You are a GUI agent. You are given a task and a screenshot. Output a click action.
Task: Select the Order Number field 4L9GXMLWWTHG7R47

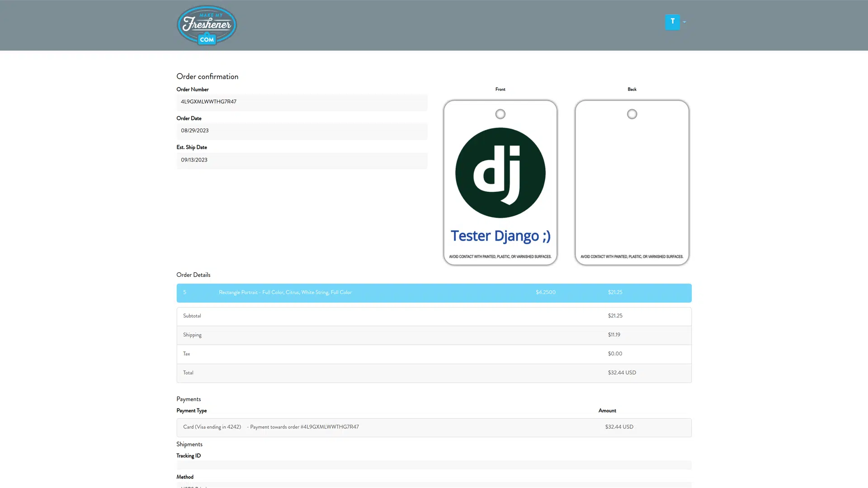click(x=302, y=102)
